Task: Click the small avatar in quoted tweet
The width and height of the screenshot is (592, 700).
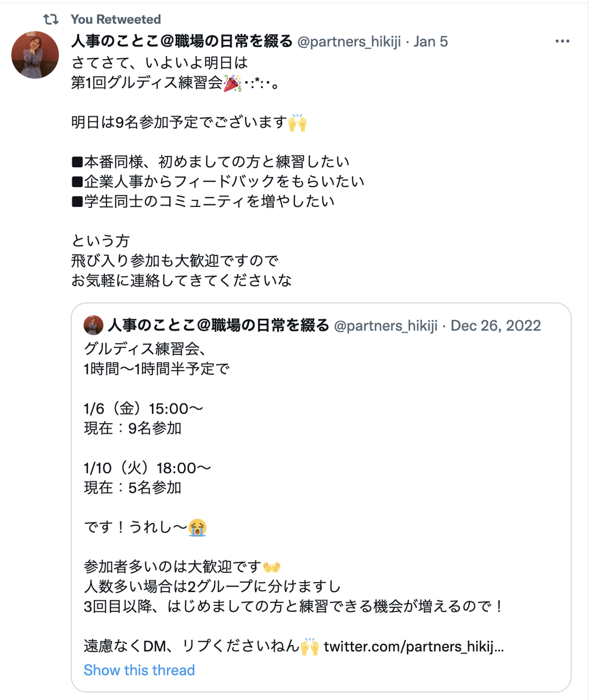Action: tap(93, 325)
